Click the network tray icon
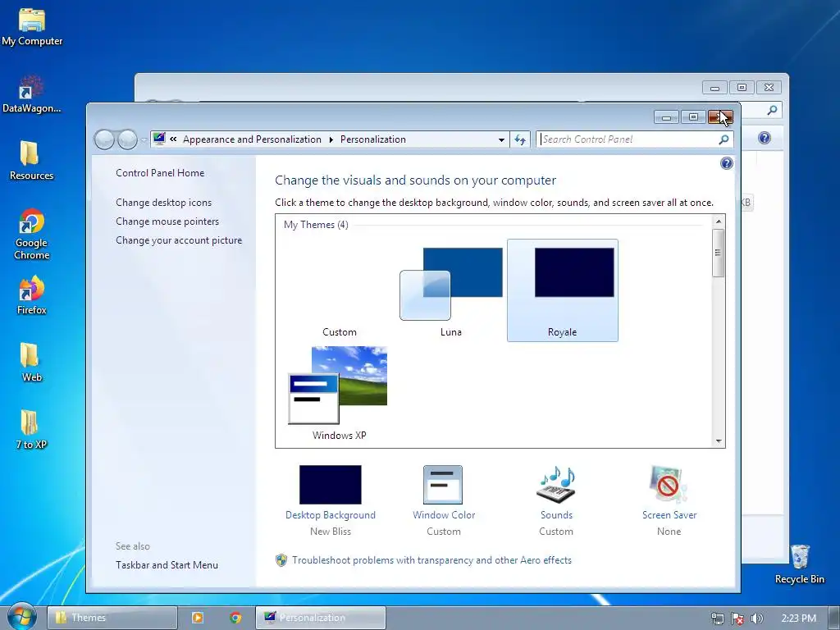Screen dimensions: 840x630 tap(717, 619)
